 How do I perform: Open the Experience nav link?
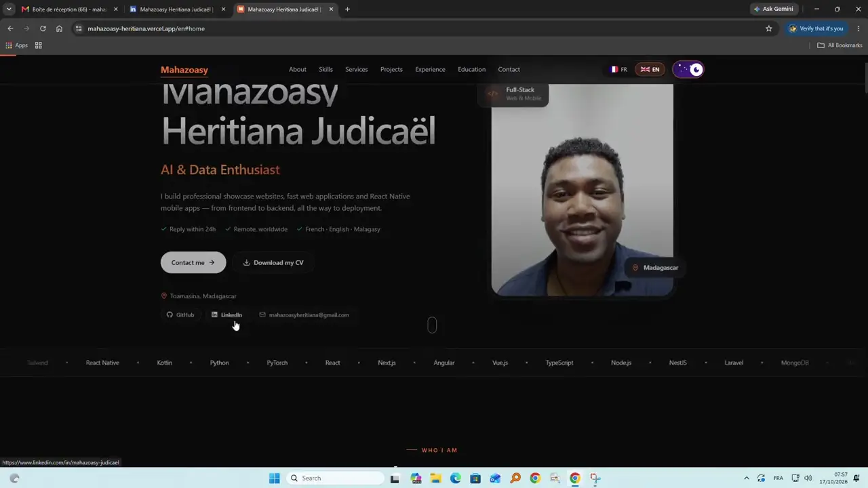(430, 69)
